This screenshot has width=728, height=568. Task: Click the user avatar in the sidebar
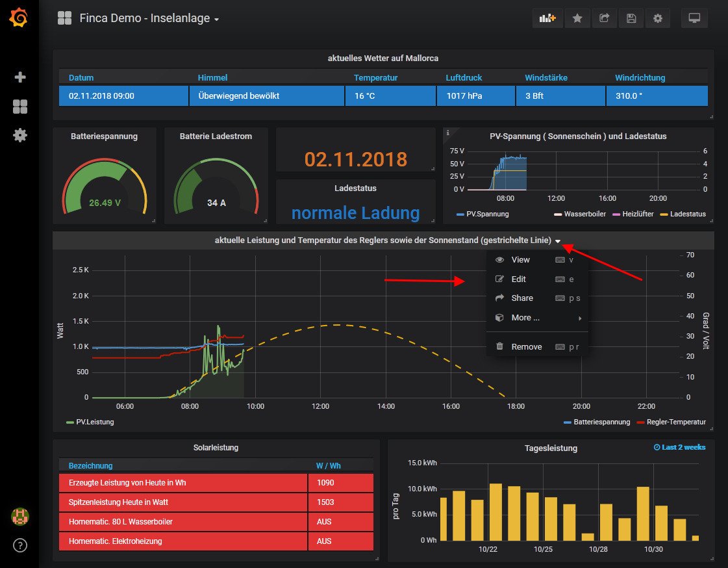[x=20, y=517]
